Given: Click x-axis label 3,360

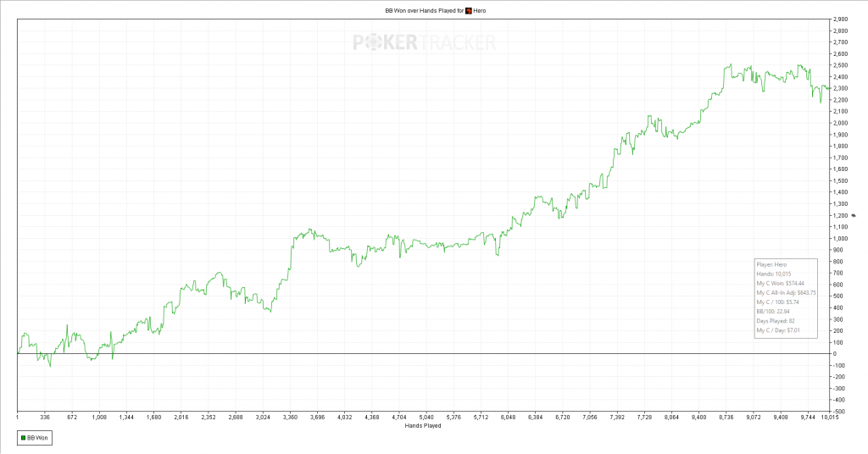Looking at the screenshot, I should [x=290, y=418].
